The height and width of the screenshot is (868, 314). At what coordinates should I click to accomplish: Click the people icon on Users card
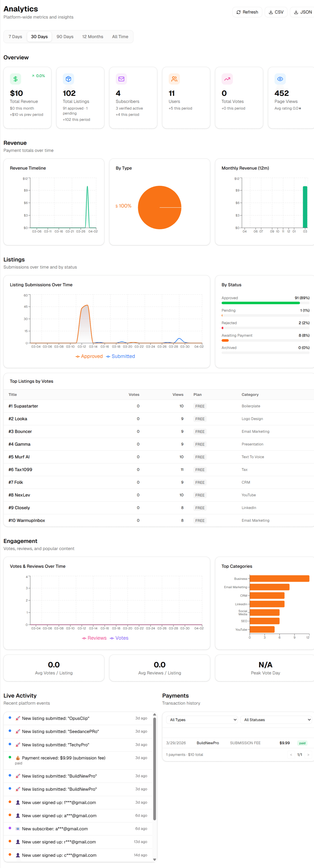[174, 79]
